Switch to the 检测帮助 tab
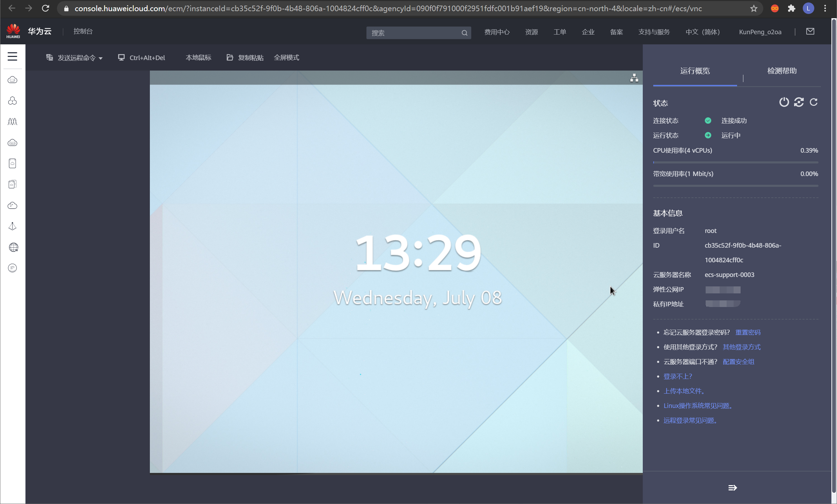 pyautogui.click(x=782, y=71)
